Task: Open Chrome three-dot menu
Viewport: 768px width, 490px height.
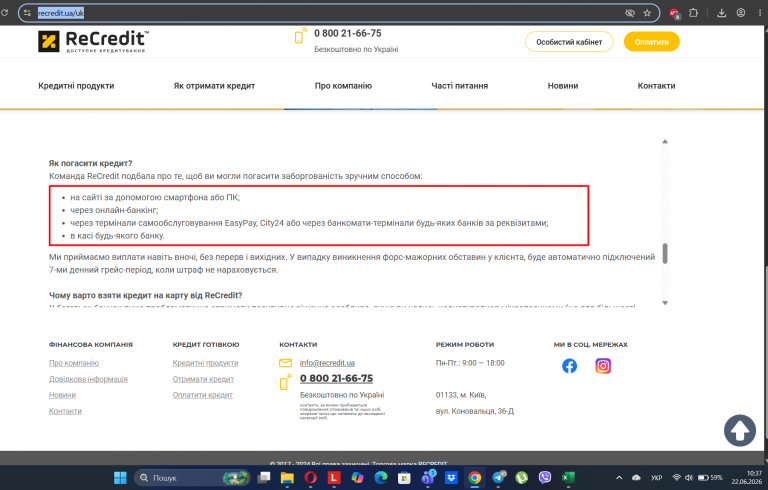Action: pos(760,13)
